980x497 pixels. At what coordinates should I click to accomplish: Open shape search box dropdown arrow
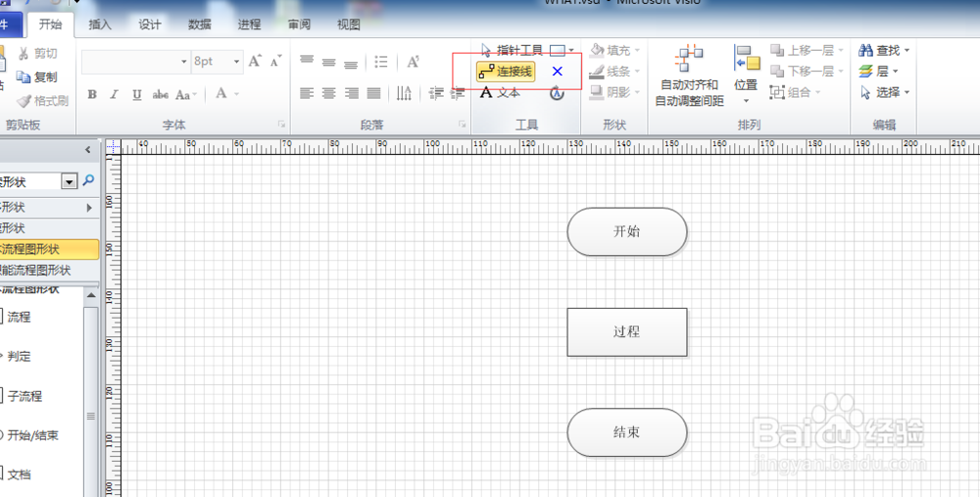69,182
